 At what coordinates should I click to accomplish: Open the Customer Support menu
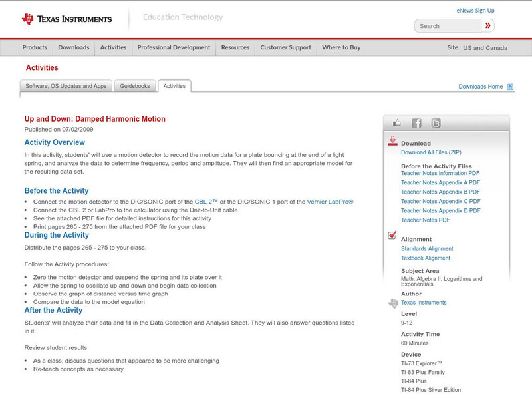coord(286,47)
